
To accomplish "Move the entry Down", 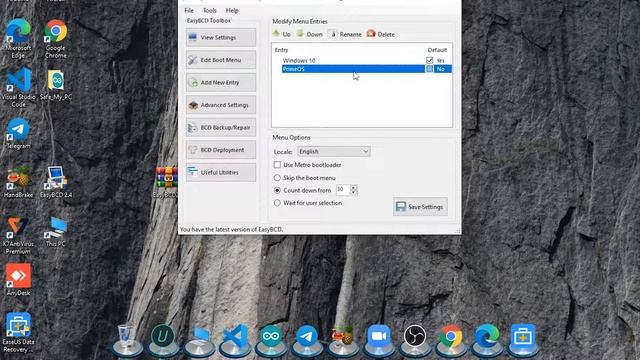I will click(309, 34).
